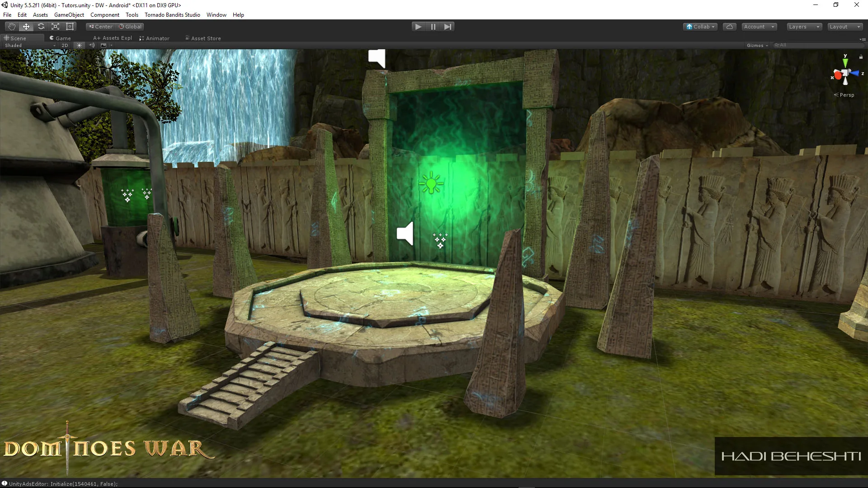Expand scene effects options arrow
This screenshot has height=488, width=868.
click(x=111, y=46)
